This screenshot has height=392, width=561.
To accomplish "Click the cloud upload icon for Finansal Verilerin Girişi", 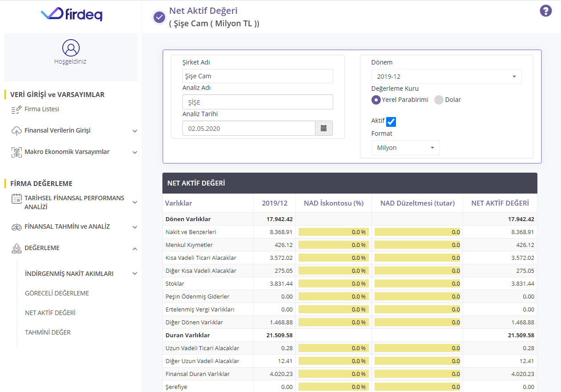I will (x=16, y=131).
